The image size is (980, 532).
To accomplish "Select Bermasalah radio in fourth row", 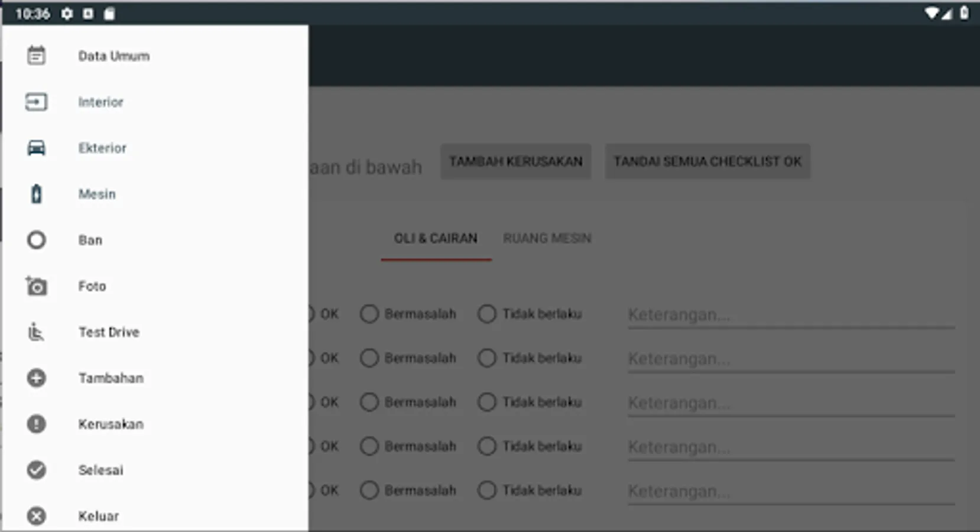I will point(369,446).
